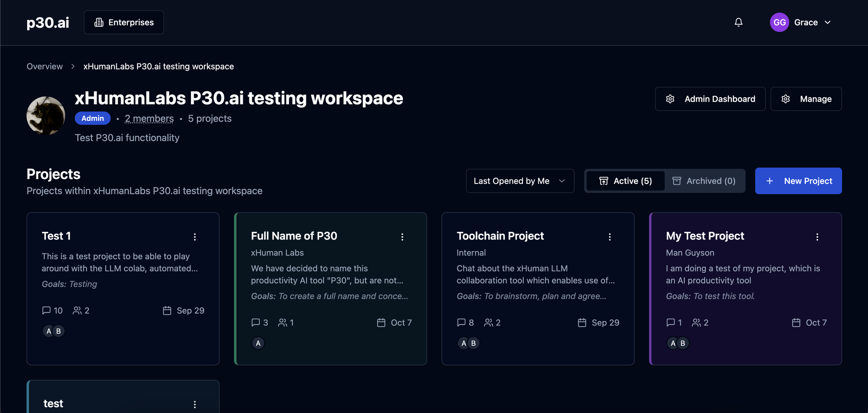868x413 pixels.
Task: Switch to Archived (0) projects
Action: pyautogui.click(x=704, y=181)
